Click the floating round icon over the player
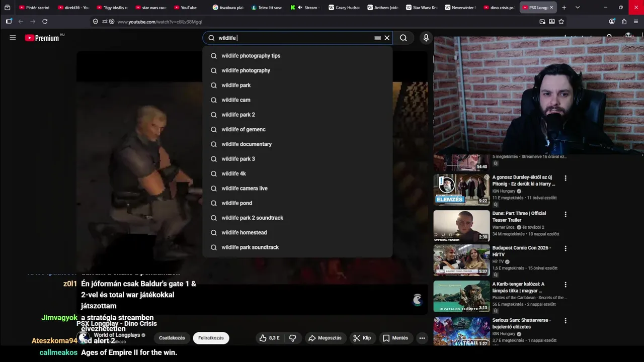Viewport: 644px width, 362px height. pos(417,300)
